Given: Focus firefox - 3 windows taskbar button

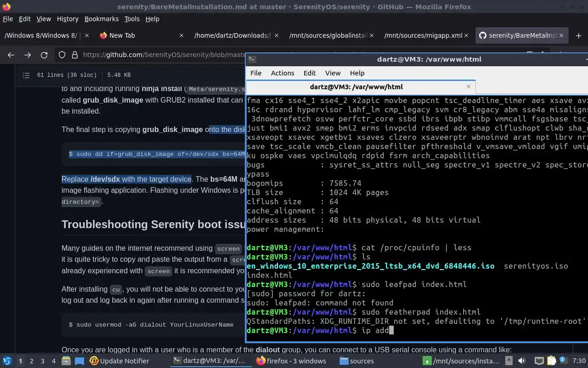Looking at the screenshot, I should pyautogui.click(x=291, y=361).
